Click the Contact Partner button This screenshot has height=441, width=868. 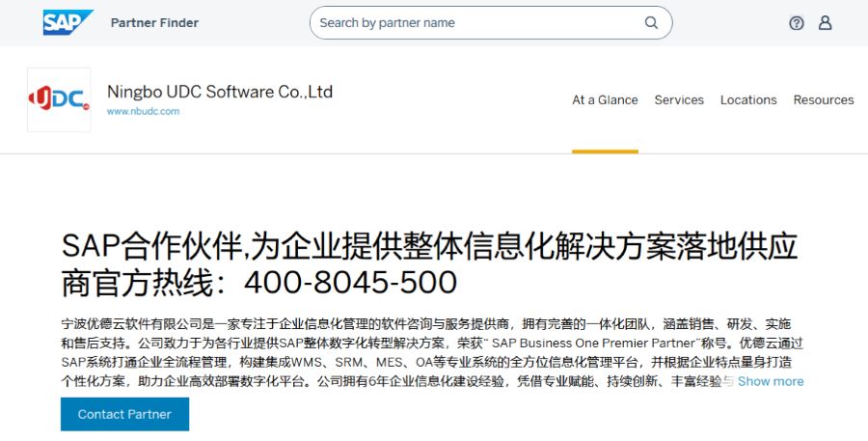point(125,414)
